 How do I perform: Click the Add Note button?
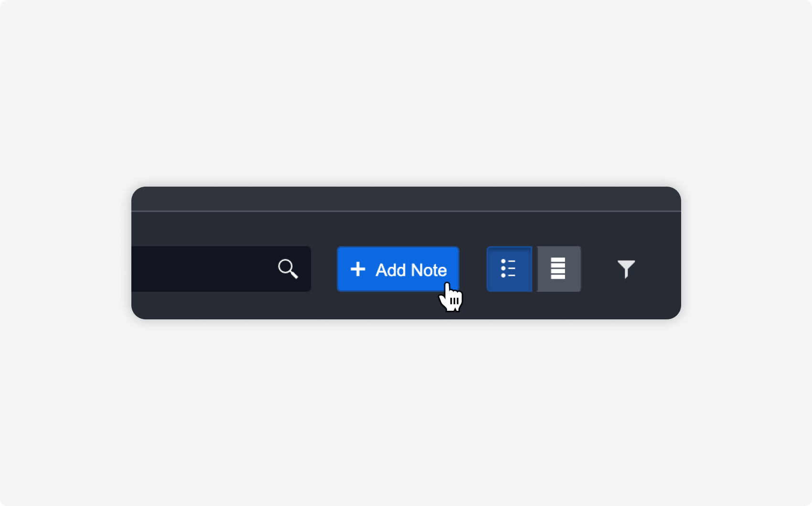click(x=398, y=269)
